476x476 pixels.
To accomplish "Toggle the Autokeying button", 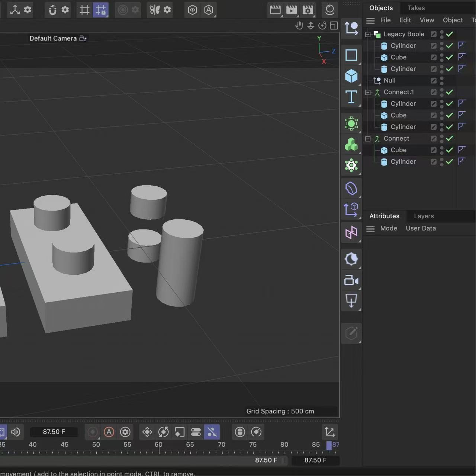I will click(x=109, y=432).
